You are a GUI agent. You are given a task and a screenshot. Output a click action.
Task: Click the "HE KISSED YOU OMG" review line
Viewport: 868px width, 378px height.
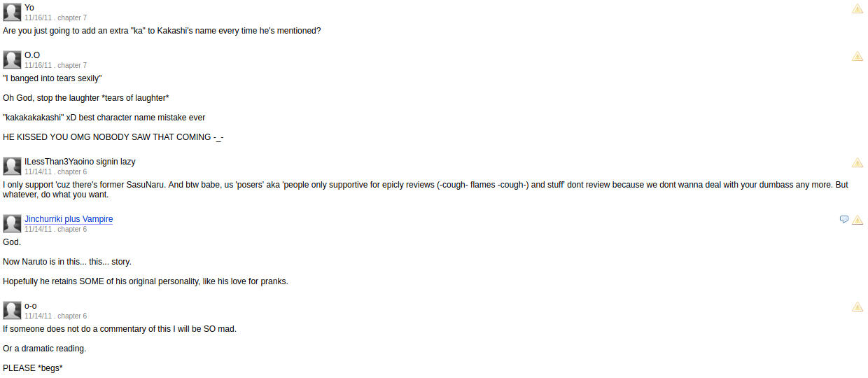[113, 137]
